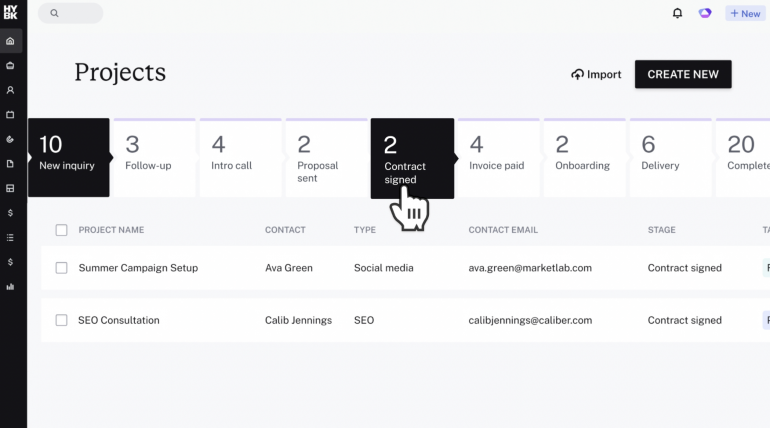Click the TYPE column header
The height and width of the screenshot is (428, 770).
coord(365,230)
